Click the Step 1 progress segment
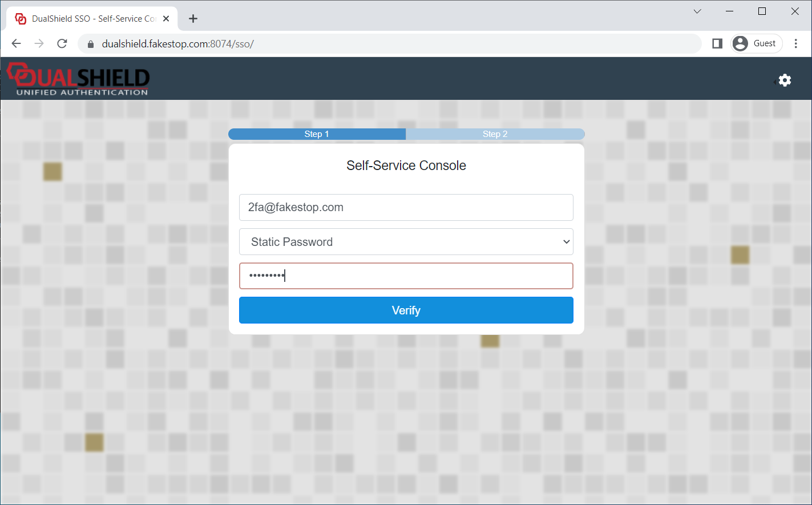Screen dimensions: 812x505 (317, 134)
